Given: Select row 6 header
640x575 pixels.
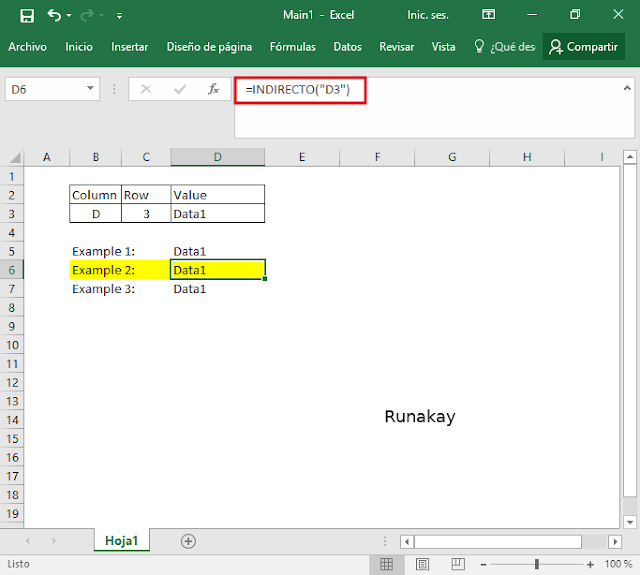Looking at the screenshot, I should [11, 270].
